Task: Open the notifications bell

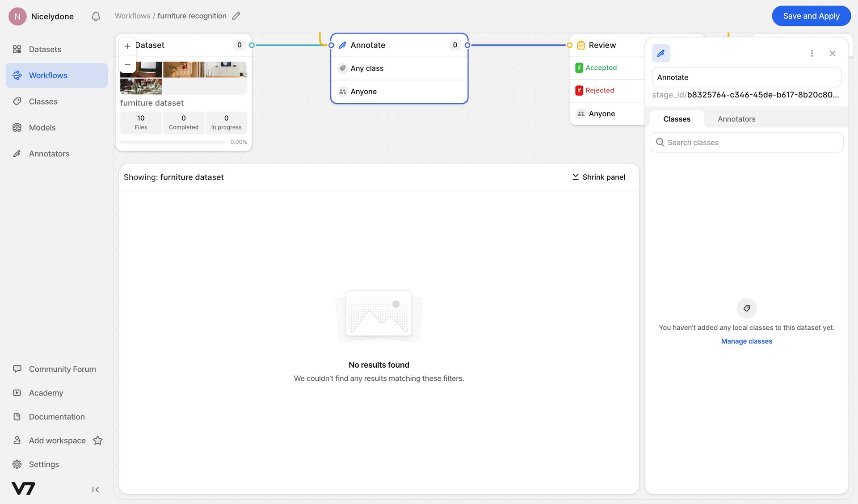Action: [x=95, y=16]
